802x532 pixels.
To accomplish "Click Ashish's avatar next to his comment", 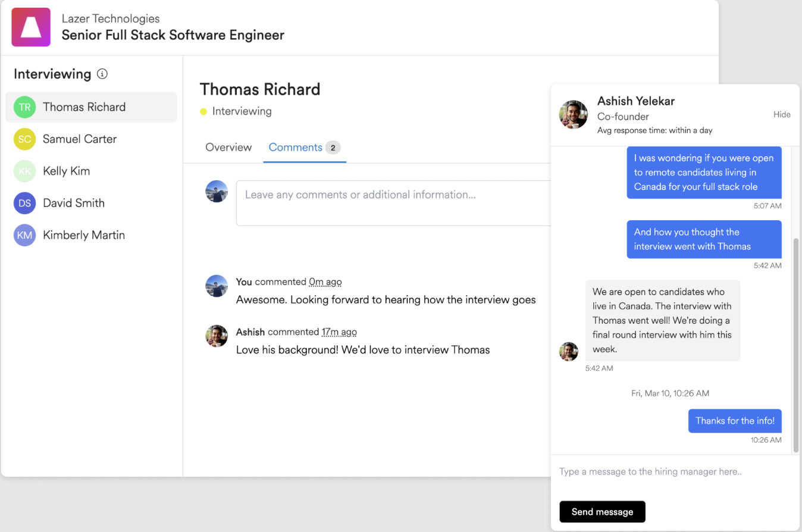I will [x=217, y=336].
